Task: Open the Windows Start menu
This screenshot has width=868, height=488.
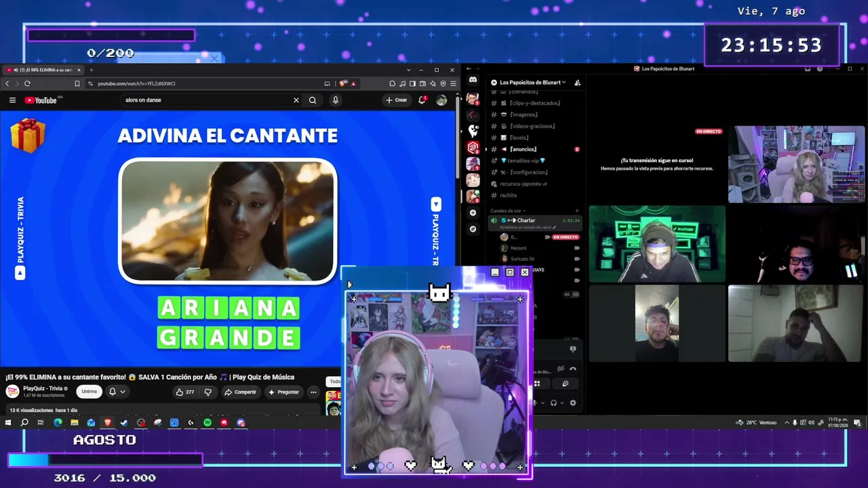Action: click(x=8, y=422)
